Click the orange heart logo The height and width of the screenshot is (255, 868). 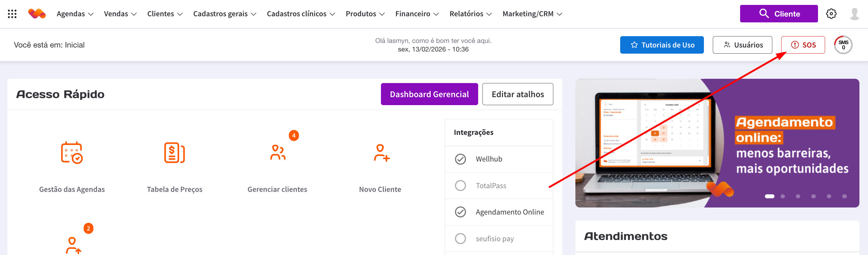[x=37, y=14]
